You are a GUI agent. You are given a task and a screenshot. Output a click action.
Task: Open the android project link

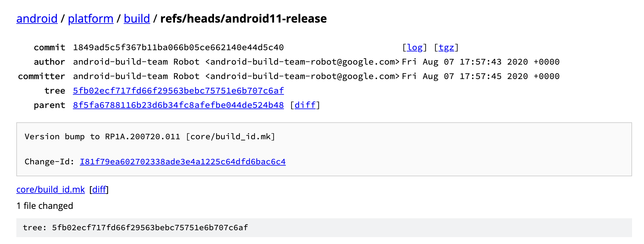click(36, 19)
